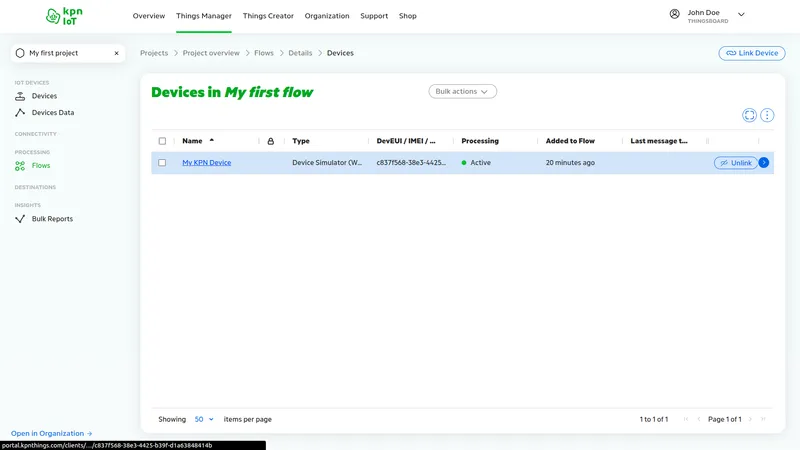
Task: Click the Devices sidebar icon
Action: pos(20,96)
